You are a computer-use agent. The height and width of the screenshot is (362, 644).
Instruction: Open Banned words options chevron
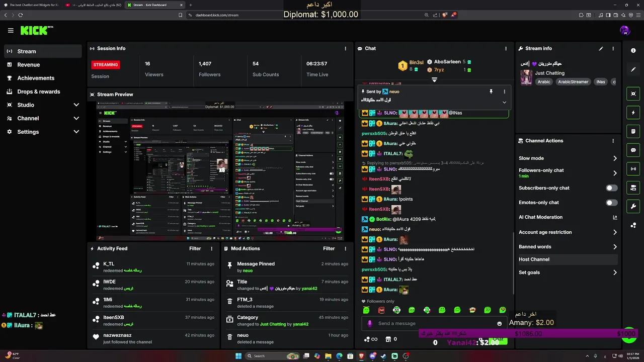pos(615,247)
